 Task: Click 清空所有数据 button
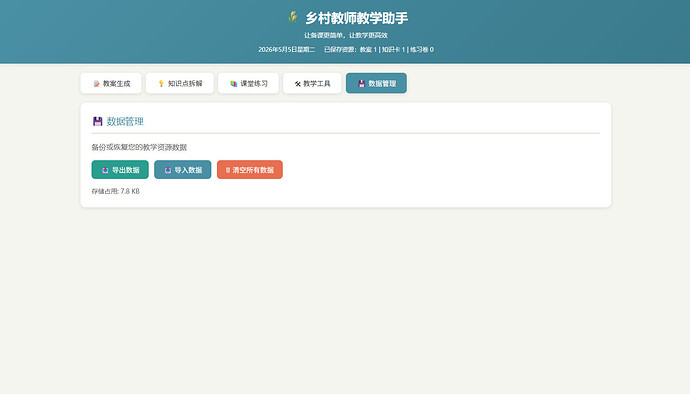pyautogui.click(x=250, y=169)
